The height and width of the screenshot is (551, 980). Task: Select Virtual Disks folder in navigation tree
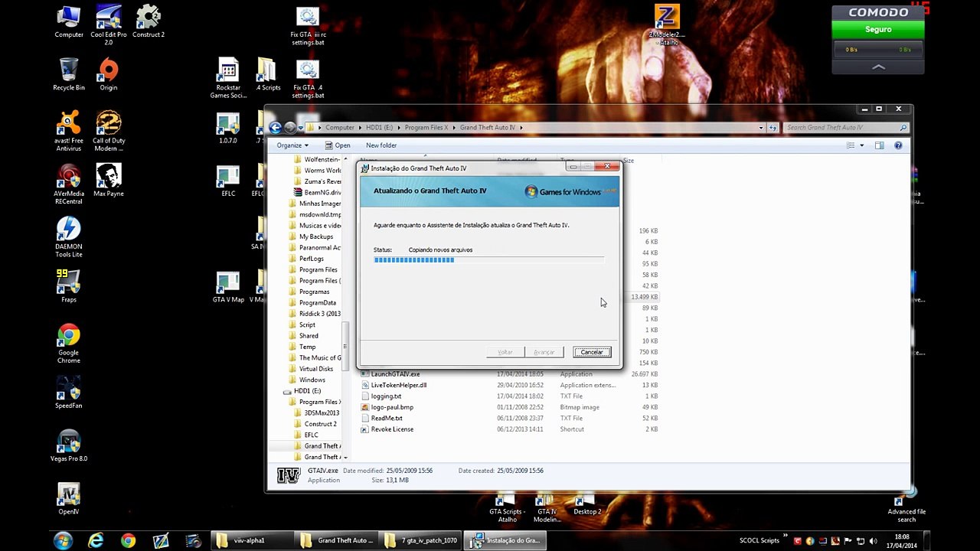316,369
